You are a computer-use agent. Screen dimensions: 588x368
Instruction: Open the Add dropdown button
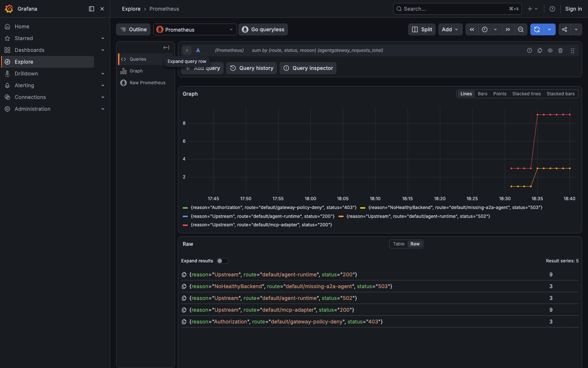click(x=450, y=29)
